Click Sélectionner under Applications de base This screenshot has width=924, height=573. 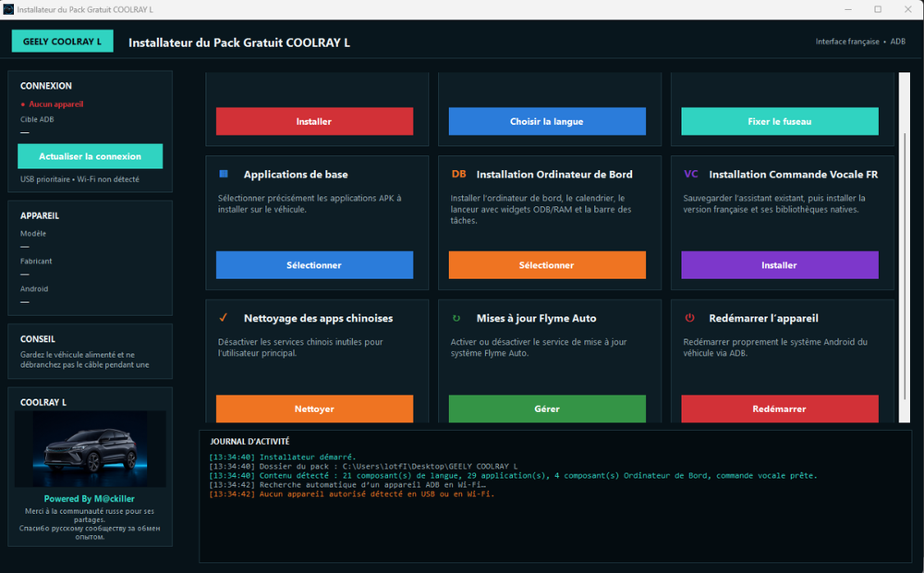[x=314, y=265]
